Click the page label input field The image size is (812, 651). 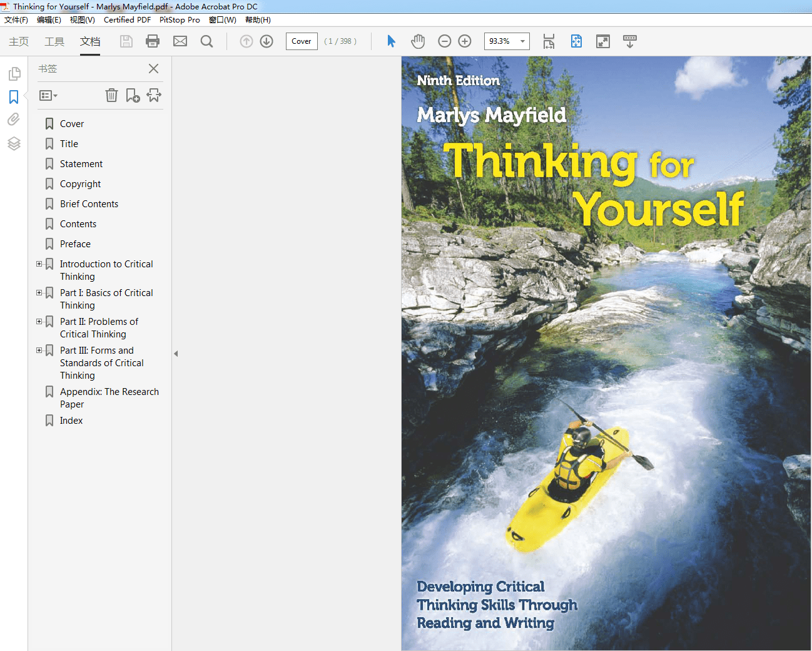point(302,41)
